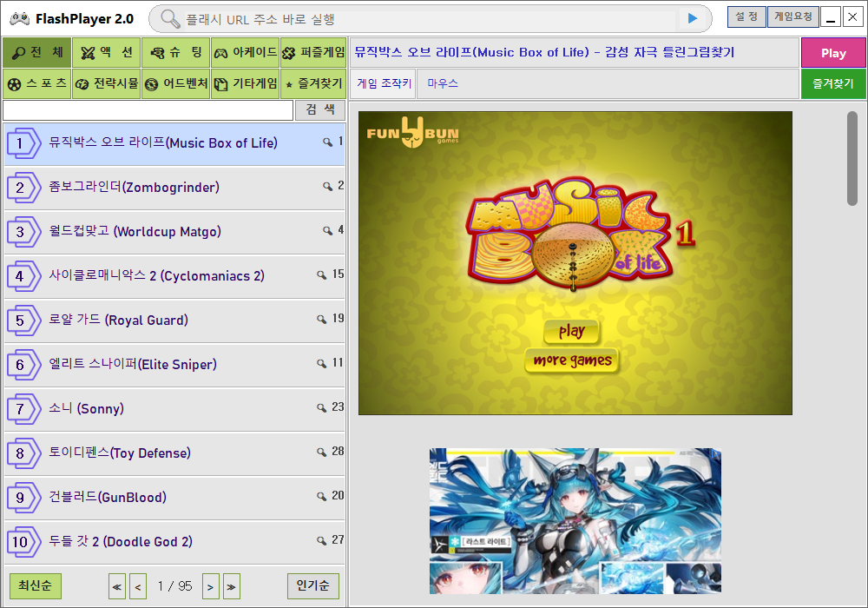868x608 pixels.
Task: Run the Flash URL with play arrow
Action: tap(692, 18)
